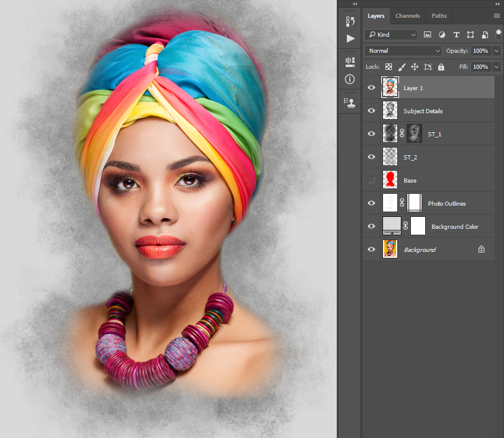504x438 pixels.
Task: Filter layers by type using the Type icon
Action: coord(456,34)
